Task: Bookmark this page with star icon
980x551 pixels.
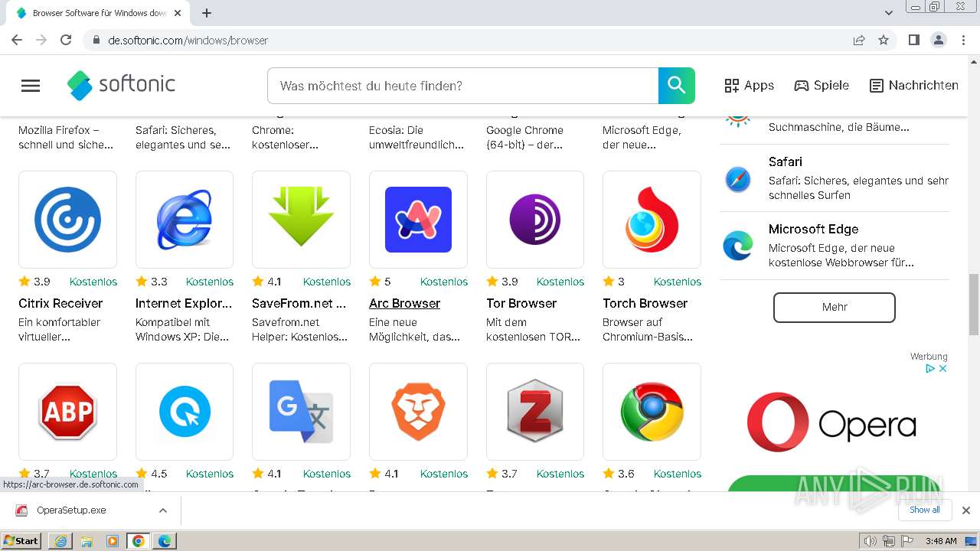Action: click(884, 40)
